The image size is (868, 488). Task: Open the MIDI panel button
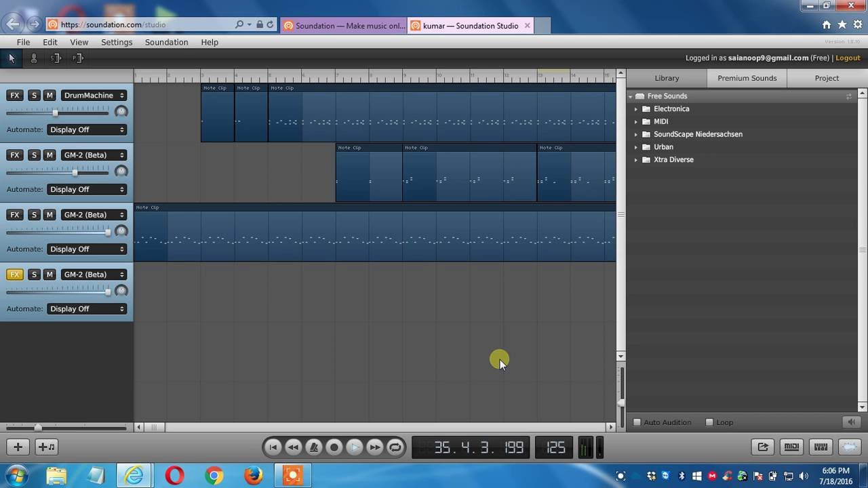point(791,447)
